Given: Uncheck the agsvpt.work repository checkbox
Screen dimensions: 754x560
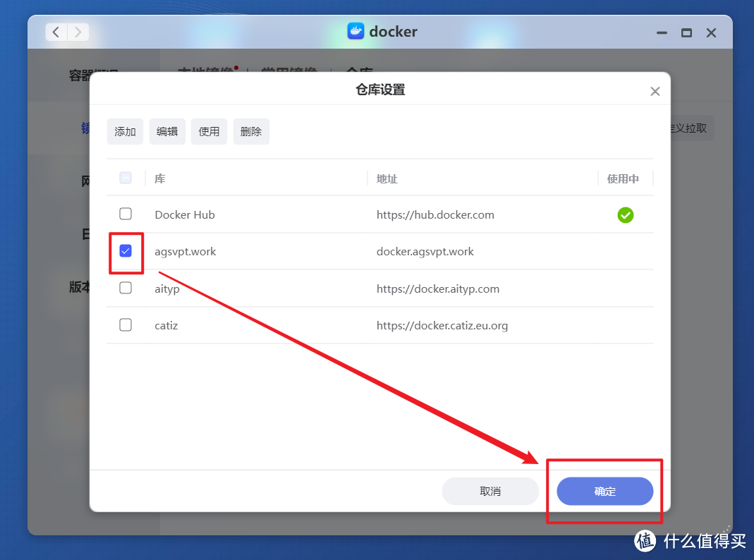Looking at the screenshot, I should 126,251.
